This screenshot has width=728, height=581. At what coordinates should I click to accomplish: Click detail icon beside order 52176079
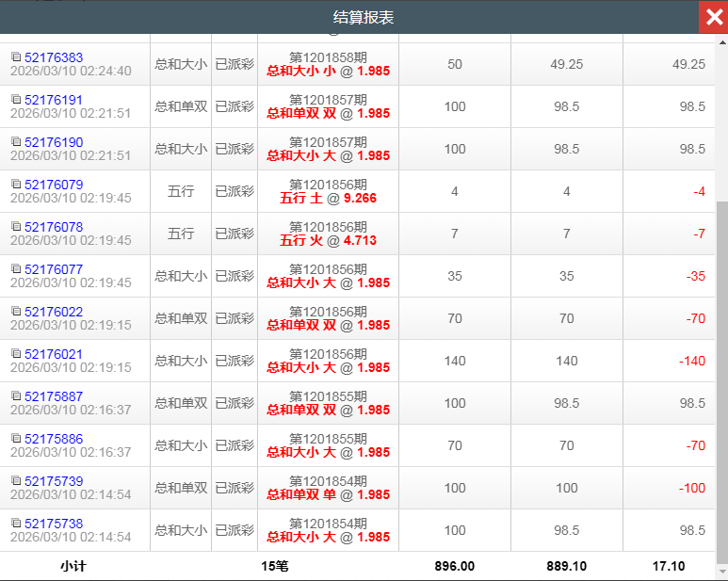[16, 184]
